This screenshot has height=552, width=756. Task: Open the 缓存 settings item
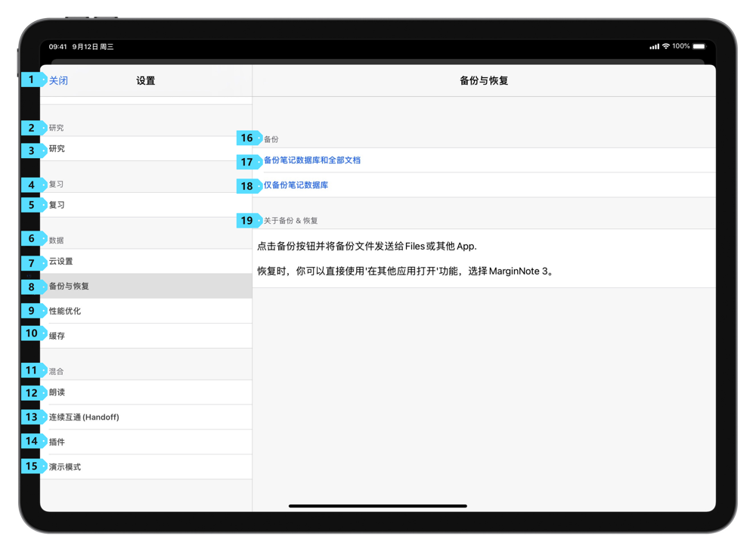point(144,336)
